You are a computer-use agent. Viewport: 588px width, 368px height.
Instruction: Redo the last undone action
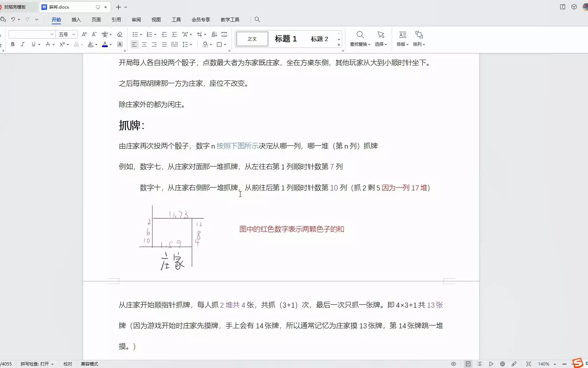coord(27,19)
